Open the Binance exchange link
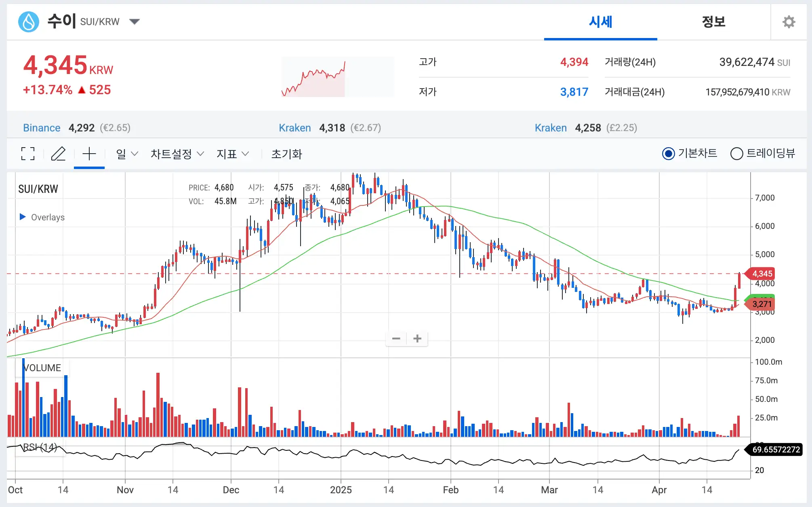 [x=42, y=127]
